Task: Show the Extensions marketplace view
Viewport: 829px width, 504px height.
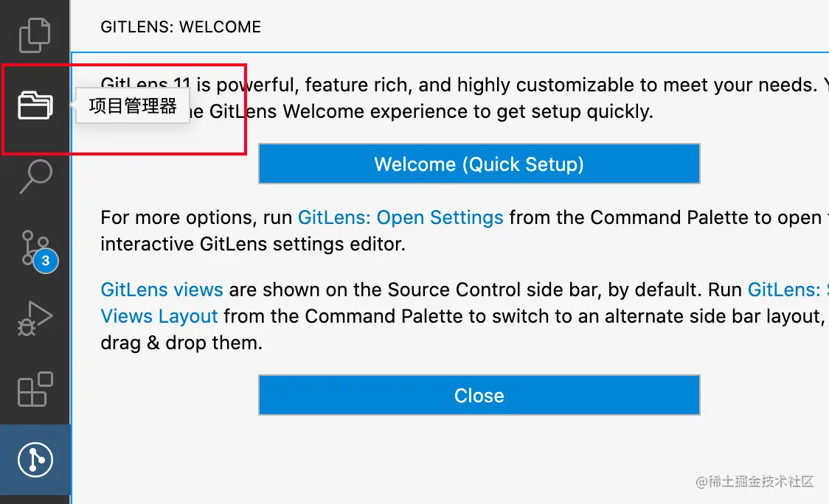Action: pos(35,389)
